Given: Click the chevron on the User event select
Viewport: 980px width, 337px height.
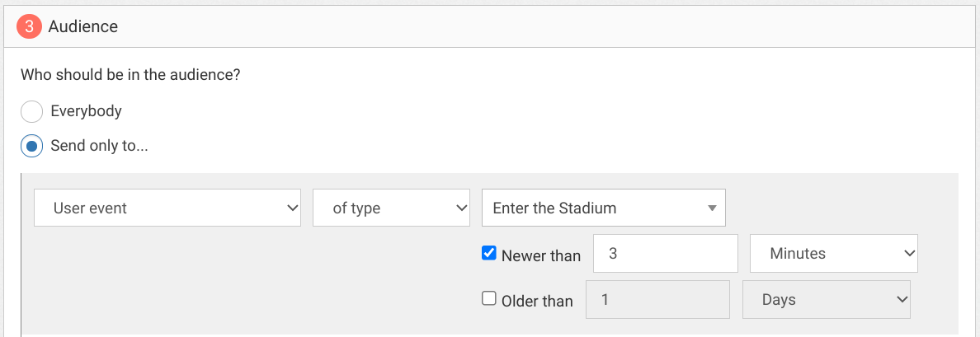Looking at the screenshot, I should [x=291, y=208].
